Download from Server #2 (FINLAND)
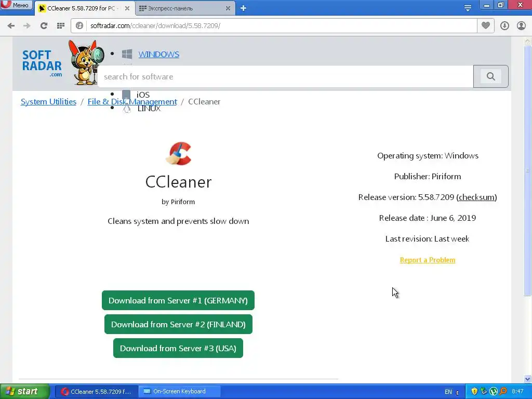This screenshot has height=399, width=532. (x=179, y=324)
